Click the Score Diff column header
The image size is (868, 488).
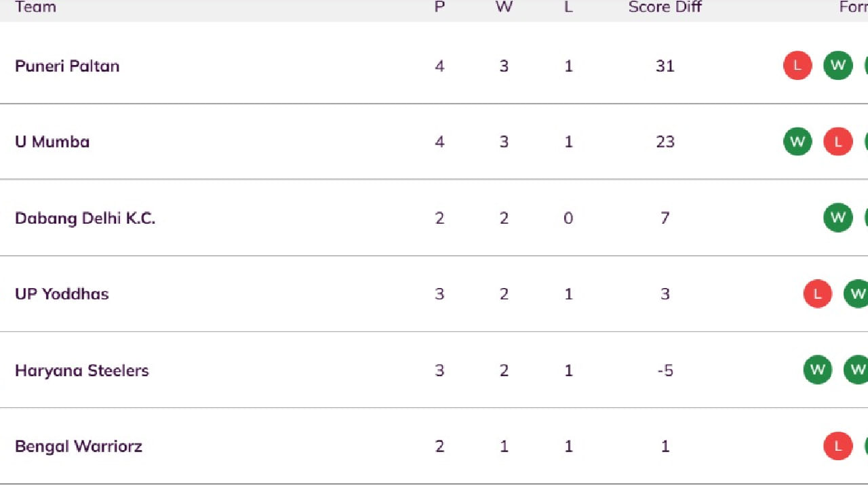point(665,7)
